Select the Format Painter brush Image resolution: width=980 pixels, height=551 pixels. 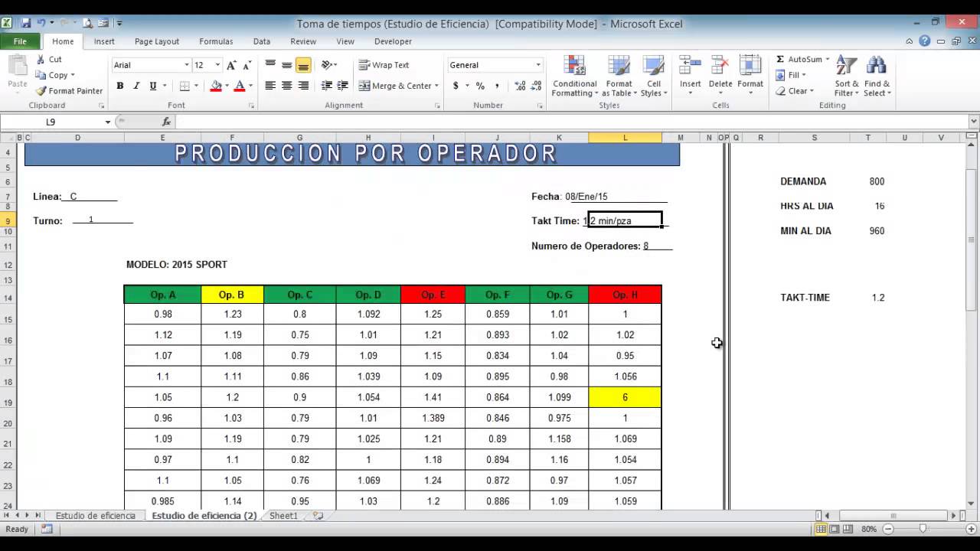(41, 90)
